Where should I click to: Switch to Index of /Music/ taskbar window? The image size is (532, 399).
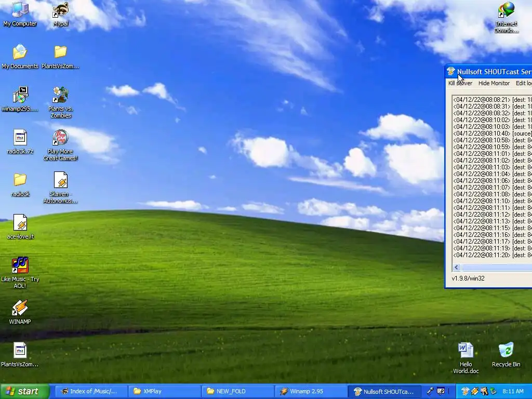(x=91, y=391)
